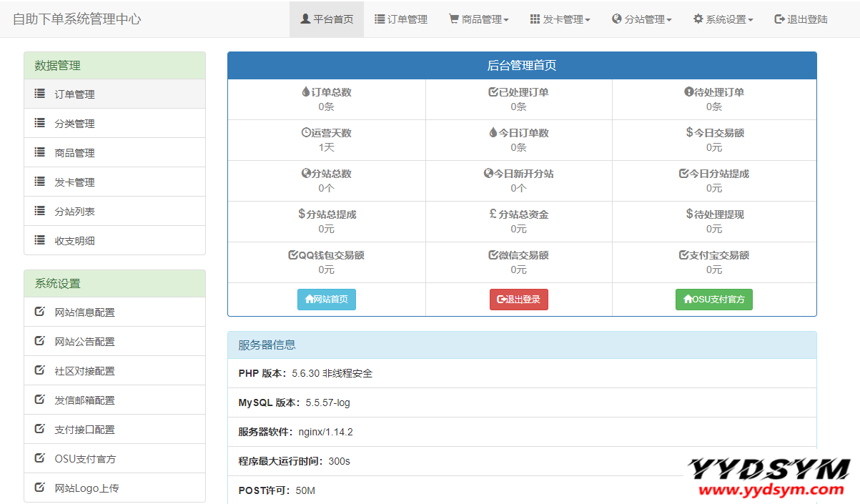Expand the 分站管理 dropdown in navbar
Viewport: 860px width, 504px height.
641,19
